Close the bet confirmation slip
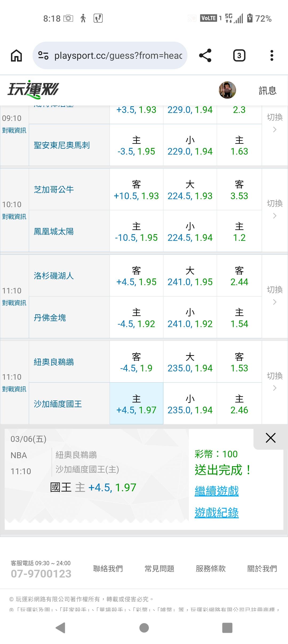The image size is (288, 644). [270, 438]
